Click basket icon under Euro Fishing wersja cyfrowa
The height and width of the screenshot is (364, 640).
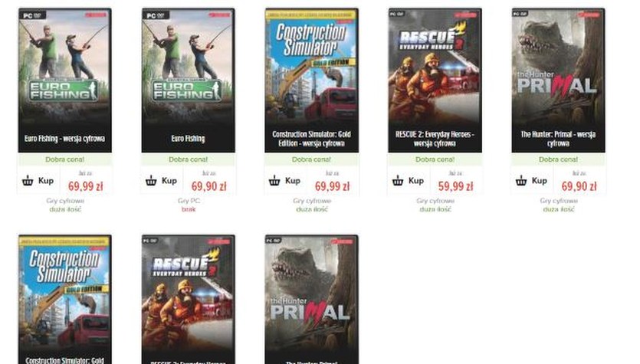tap(28, 180)
